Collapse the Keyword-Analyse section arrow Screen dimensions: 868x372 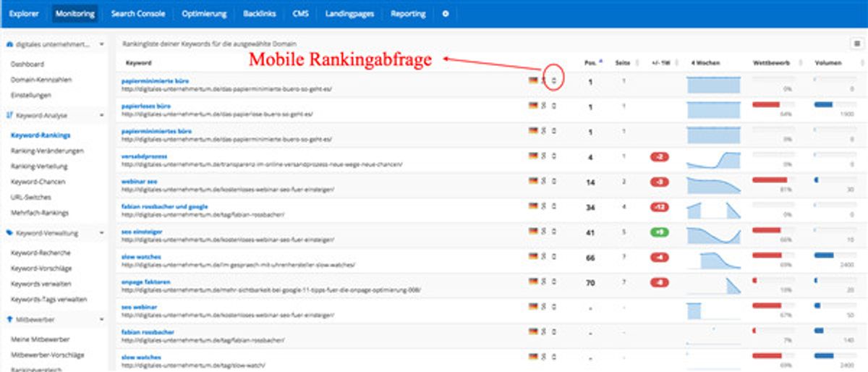[x=101, y=115]
